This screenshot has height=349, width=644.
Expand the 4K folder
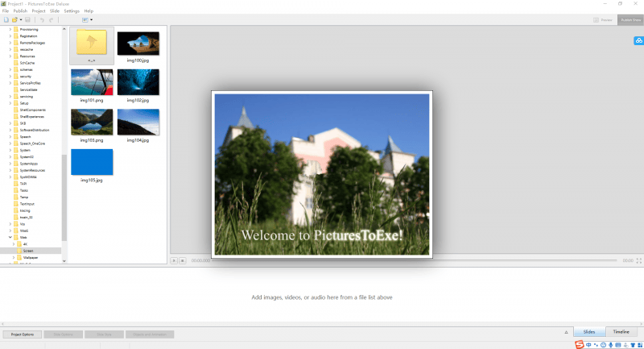[14, 243]
